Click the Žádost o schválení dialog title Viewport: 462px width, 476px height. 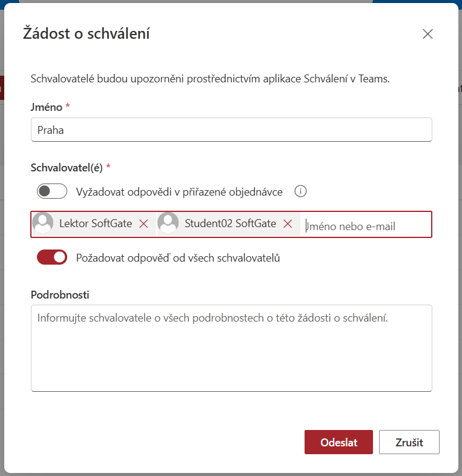[86, 33]
